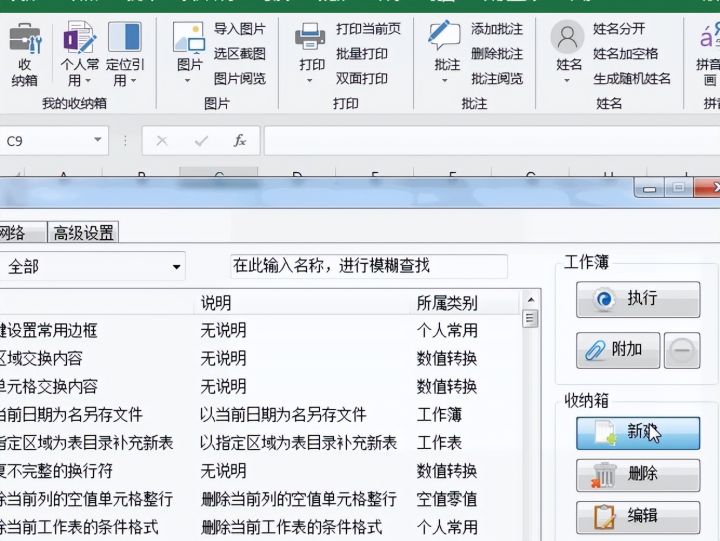Click 姓名加空格 in the ribbon
The width and height of the screenshot is (720, 541).
coord(625,54)
